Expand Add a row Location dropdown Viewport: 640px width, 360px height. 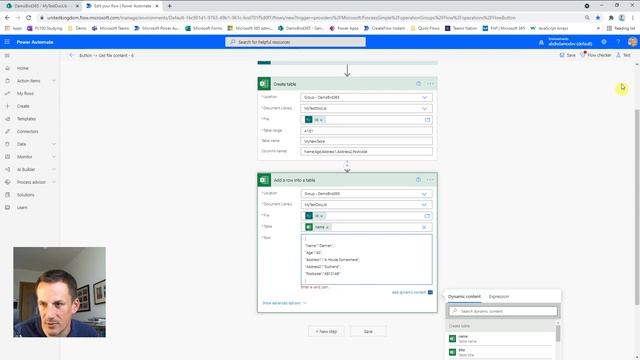424,194
